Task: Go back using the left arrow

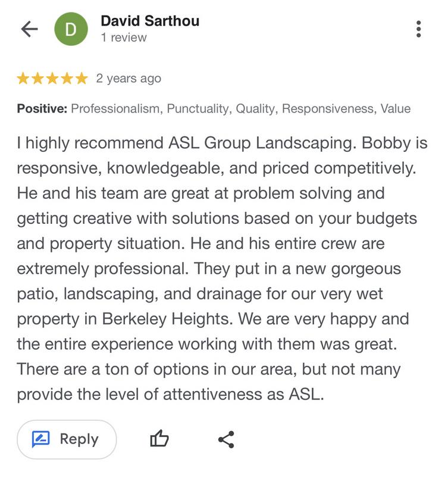Action: [29, 29]
